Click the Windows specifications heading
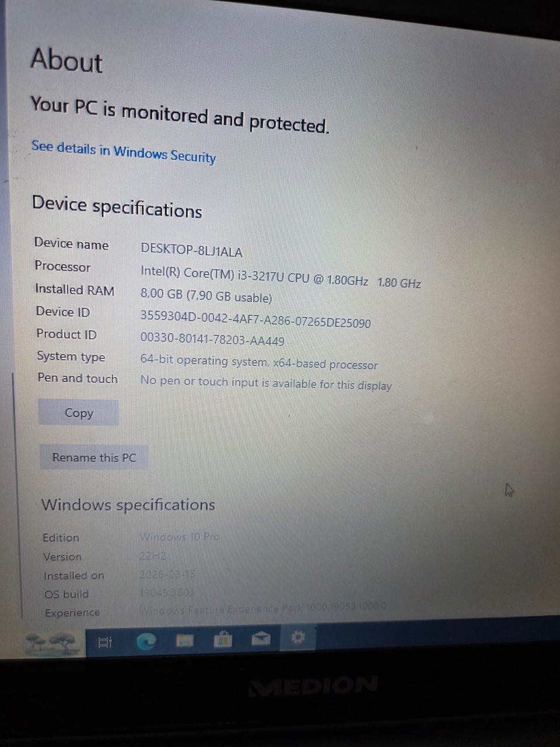 click(128, 505)
